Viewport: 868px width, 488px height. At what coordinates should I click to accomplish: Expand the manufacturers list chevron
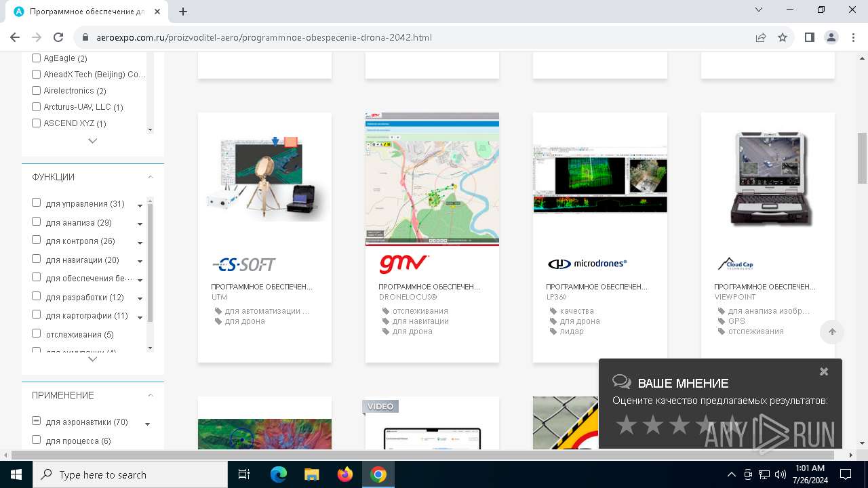[x=93, y=141]
